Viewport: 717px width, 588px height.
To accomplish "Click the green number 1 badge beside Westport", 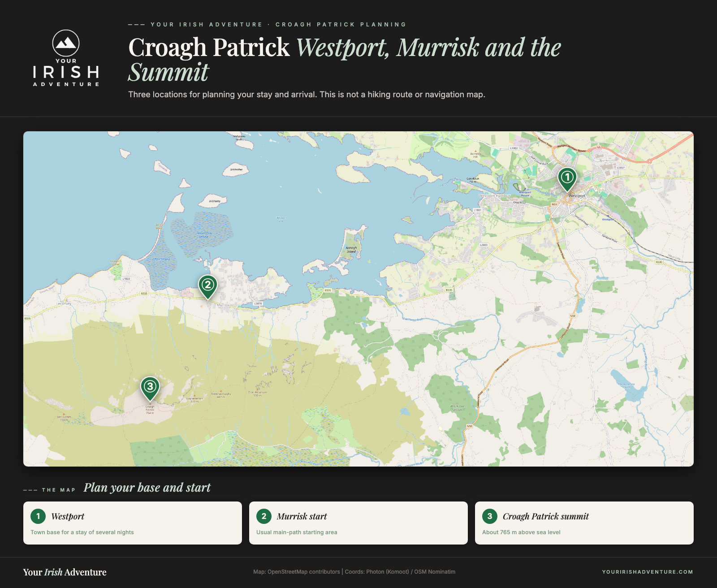I will coord(38,516).
